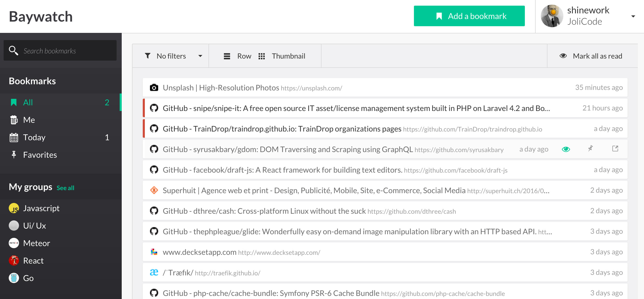Click the eye icon on syrusakbary/gdom row
The height and width of the screenshot is (299, 644).
click(566, 149)
